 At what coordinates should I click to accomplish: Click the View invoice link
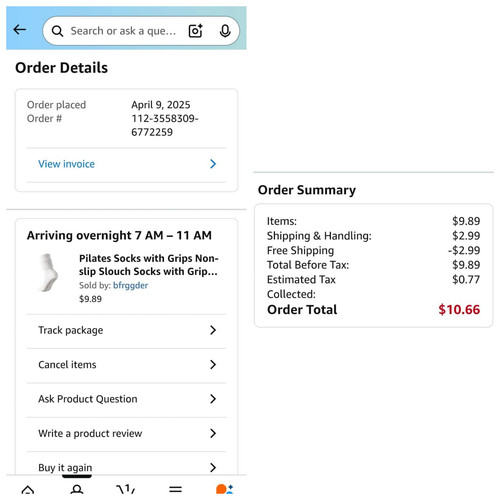point(66,164)
